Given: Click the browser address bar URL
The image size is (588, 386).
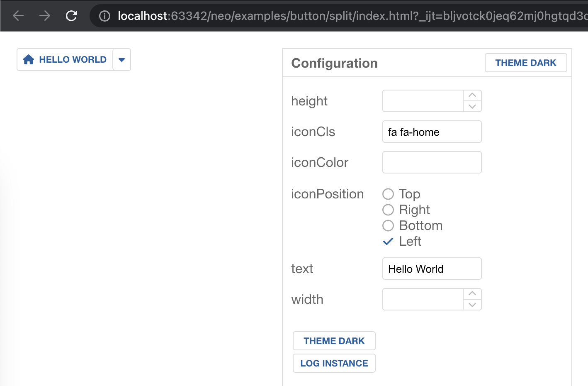Looking at the screenshot, I should tap(352, 16).
